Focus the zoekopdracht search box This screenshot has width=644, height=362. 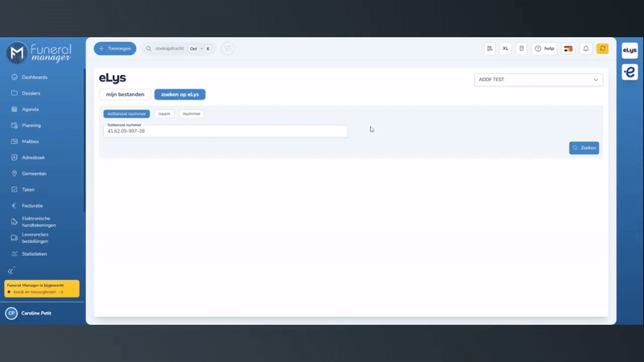[x=178, y=48]
